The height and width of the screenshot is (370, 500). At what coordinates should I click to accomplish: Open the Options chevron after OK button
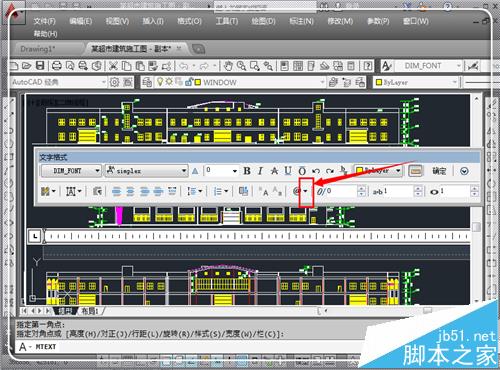coord(464,171)
